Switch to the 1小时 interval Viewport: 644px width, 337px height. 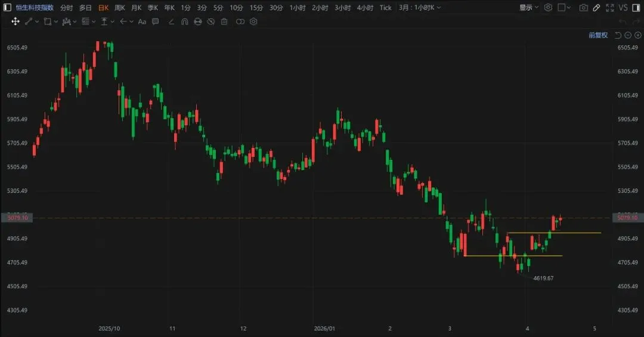pos(298,7)
